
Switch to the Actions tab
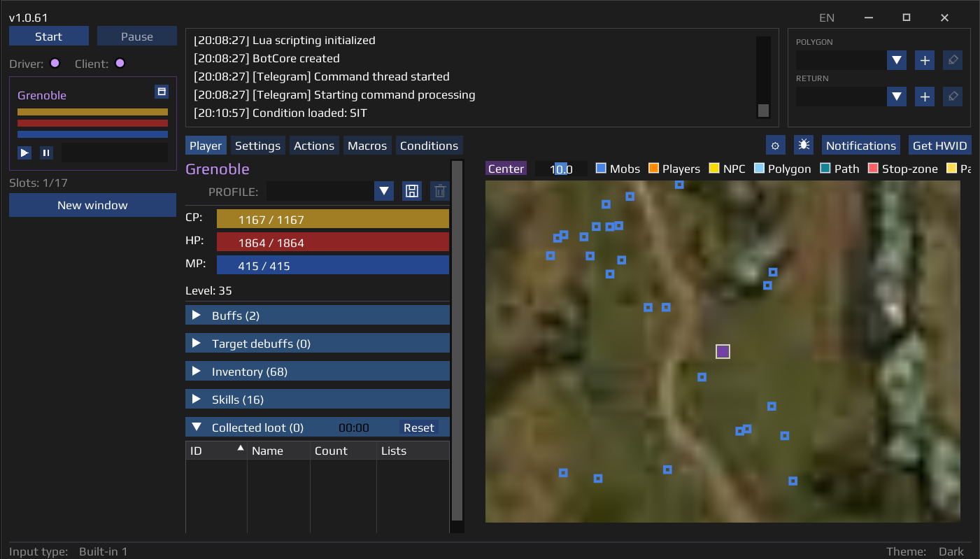(x=314, y=146)
